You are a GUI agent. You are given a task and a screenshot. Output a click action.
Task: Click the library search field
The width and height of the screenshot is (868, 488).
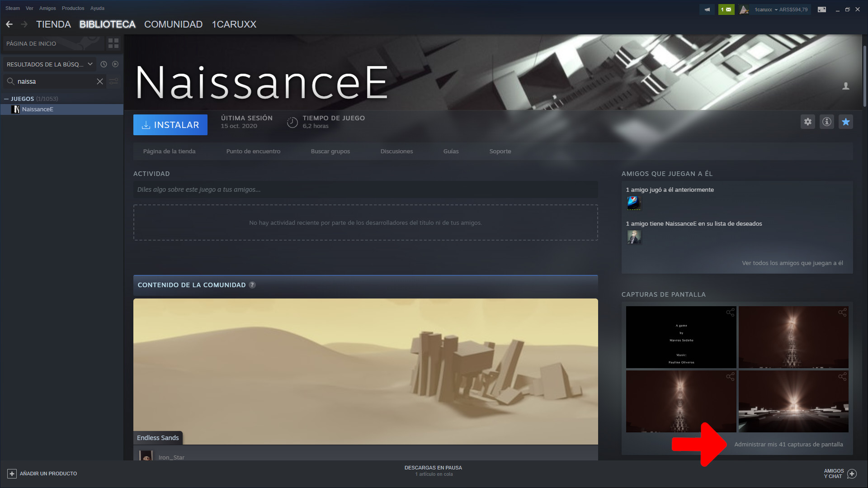(x=55, y=81)
